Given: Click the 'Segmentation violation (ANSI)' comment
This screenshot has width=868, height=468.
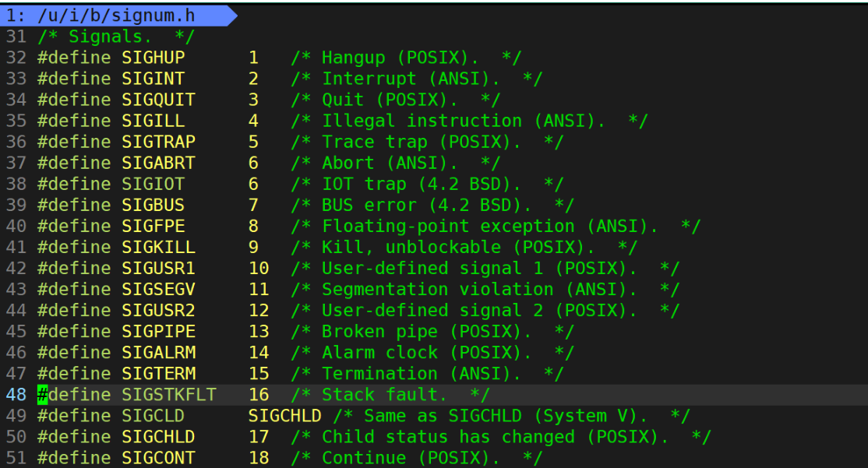Looking at the screenshot, I should point(479,290).
